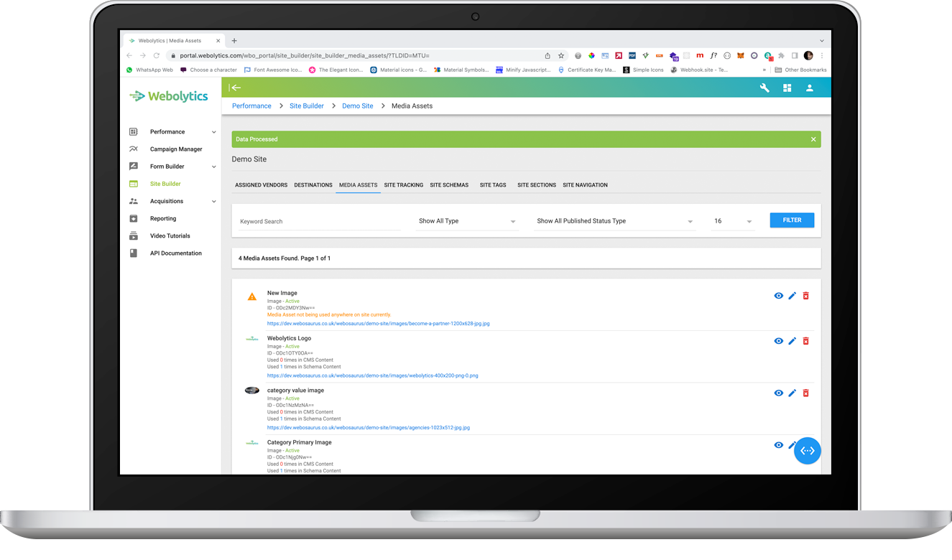
Task: Collapse the sidebar with the arrow icon
Action: coord(235,88)
